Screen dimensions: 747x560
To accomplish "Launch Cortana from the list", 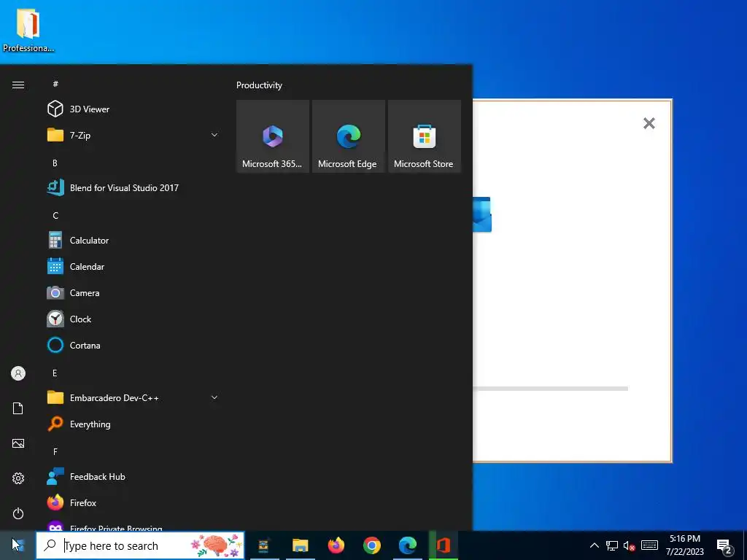I will coord(133,345).
